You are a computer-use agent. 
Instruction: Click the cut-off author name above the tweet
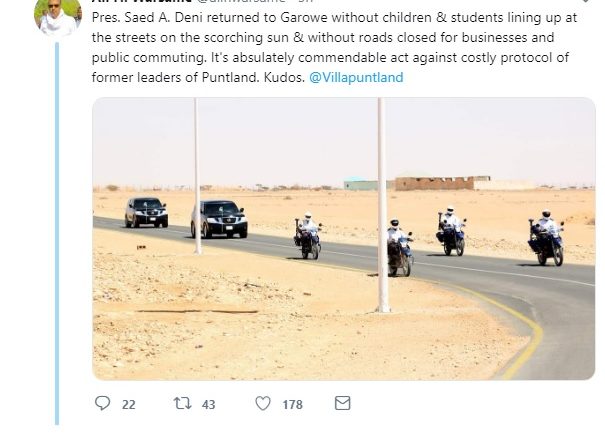(x=142, y=1)
